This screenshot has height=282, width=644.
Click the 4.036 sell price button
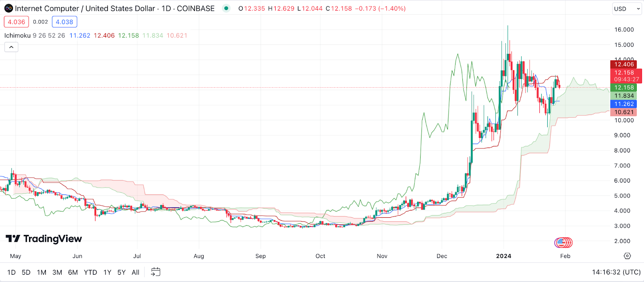[x=17, y=22]
